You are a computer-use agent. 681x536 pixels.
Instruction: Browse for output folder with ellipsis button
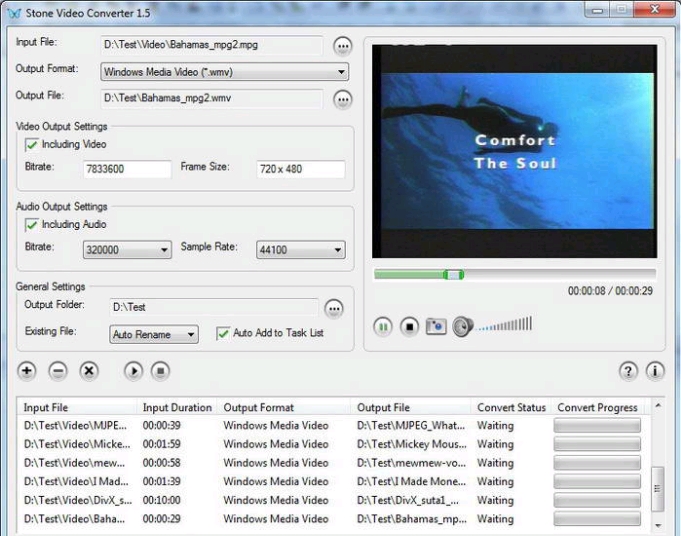(334, 309)
